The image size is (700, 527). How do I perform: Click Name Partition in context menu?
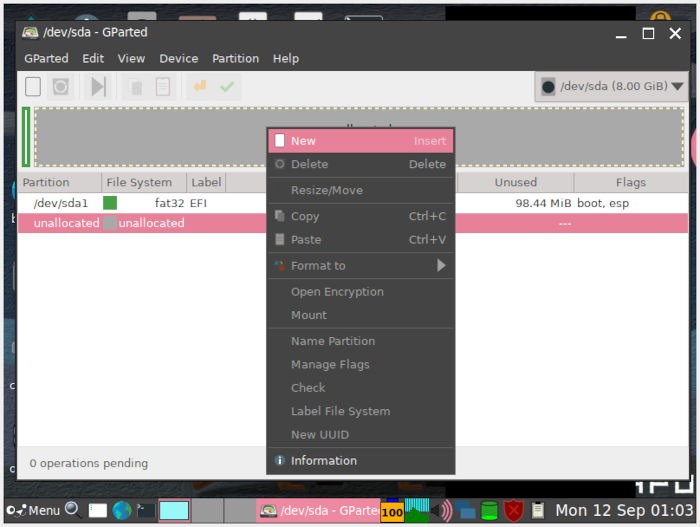pos(361,341)
